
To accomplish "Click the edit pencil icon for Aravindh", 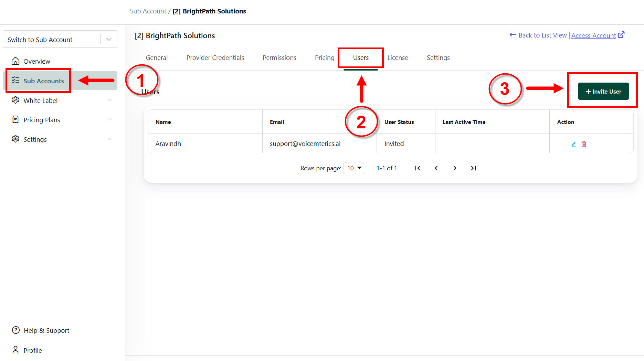I will [x=573, y=144].
